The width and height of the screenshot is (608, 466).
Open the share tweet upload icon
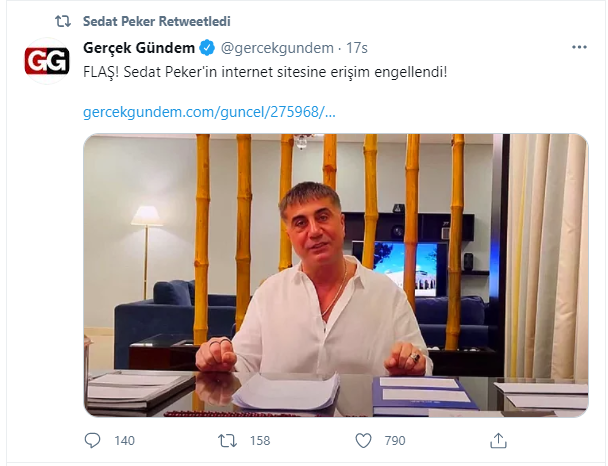(x=498, y=440)
